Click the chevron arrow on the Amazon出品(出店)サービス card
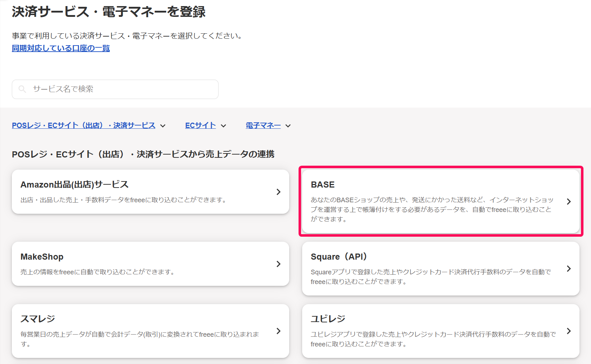This screenshot has height=364, width=591. (x=278, y=192)
